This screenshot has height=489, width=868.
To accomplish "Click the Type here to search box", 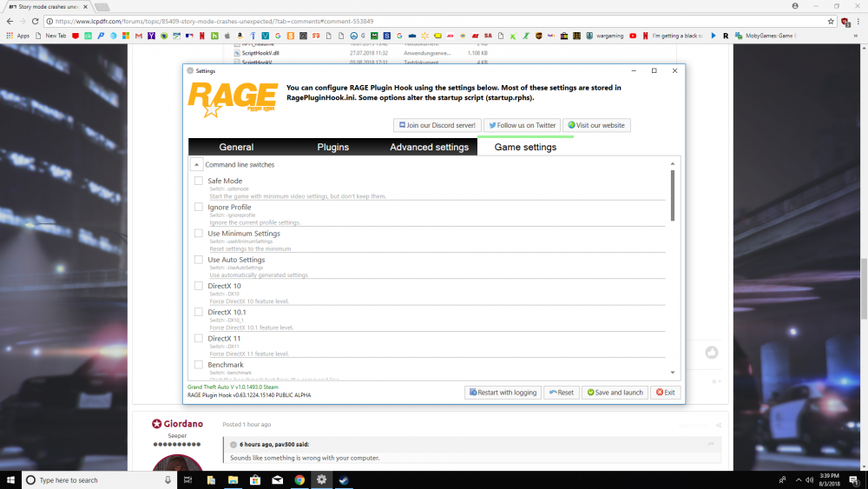I will coord(98,480).
